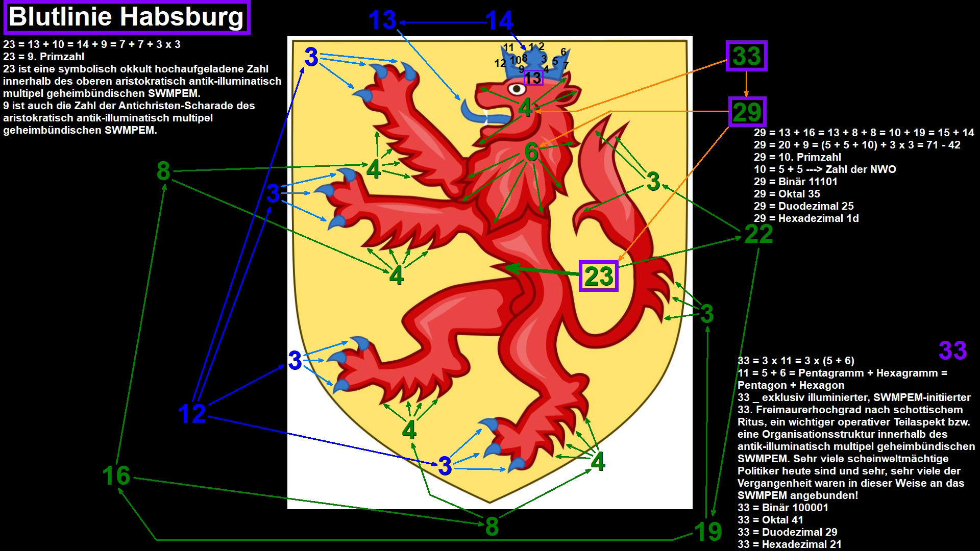
Task: Click the line starting "29 = 13 + 16 = 13 + 8 + 8"
Action: [864, 133]
